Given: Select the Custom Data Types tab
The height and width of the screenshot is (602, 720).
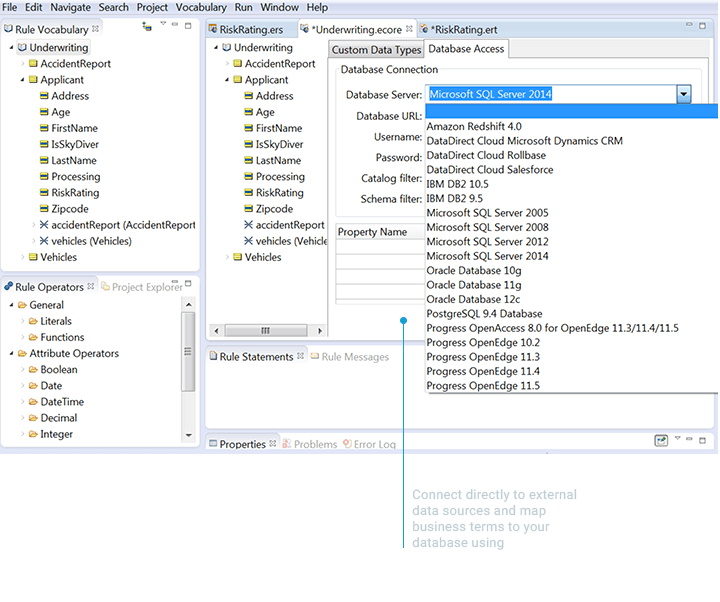Looking at the screenshot, I should click(x=376, y=50).
